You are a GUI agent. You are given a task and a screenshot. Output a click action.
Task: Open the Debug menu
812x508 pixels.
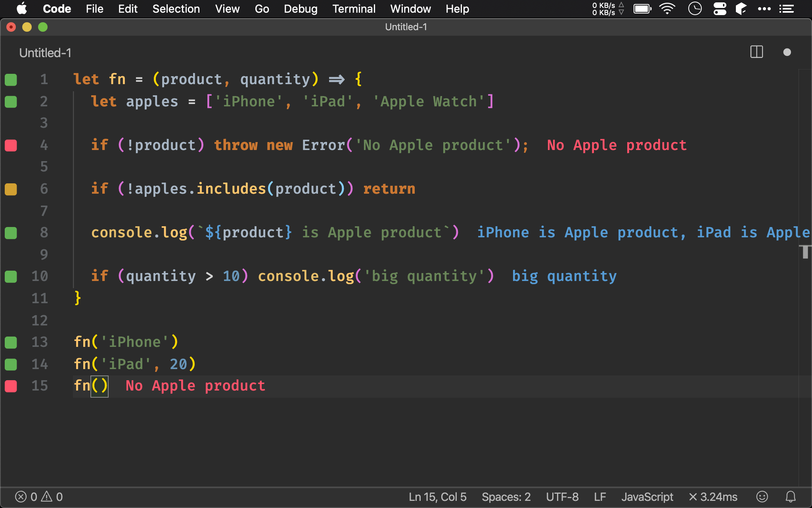301,9
